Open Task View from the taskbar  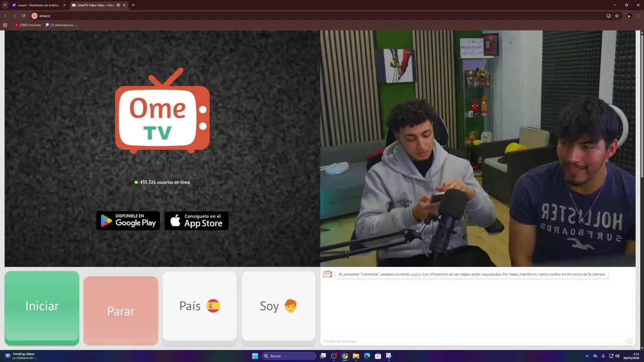point(323,356)
